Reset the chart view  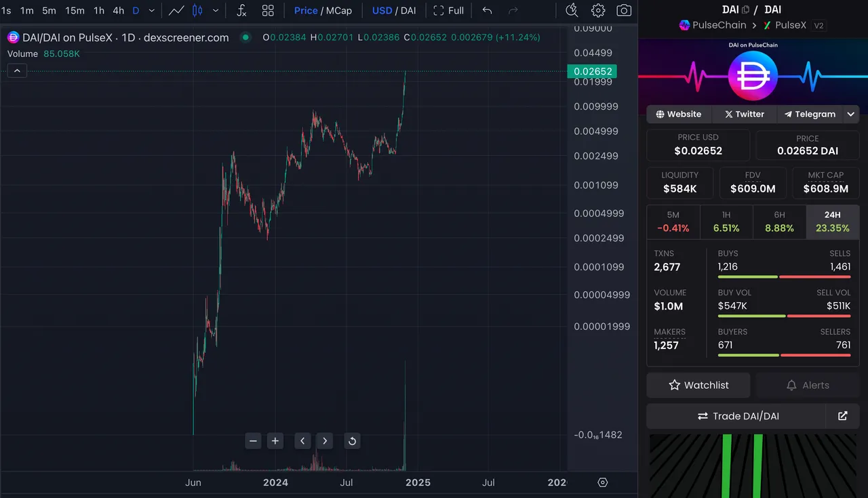[352, 441]
